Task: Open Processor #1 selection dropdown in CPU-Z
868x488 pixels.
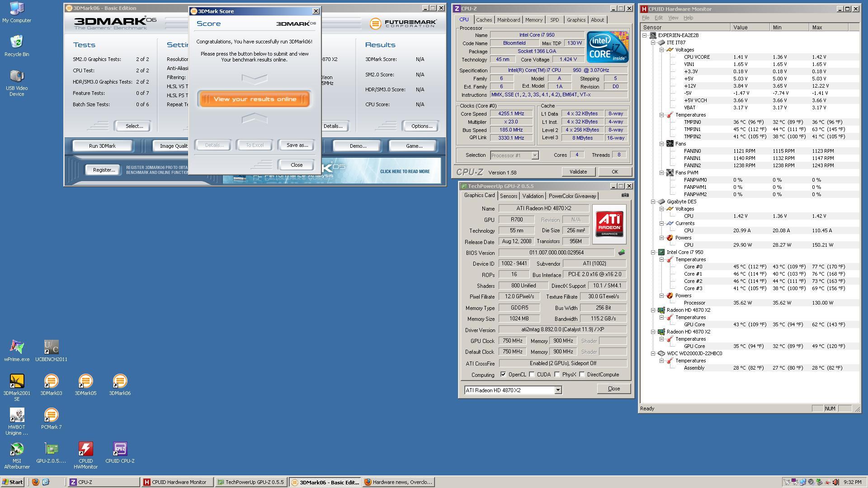Action: point(535,155)
